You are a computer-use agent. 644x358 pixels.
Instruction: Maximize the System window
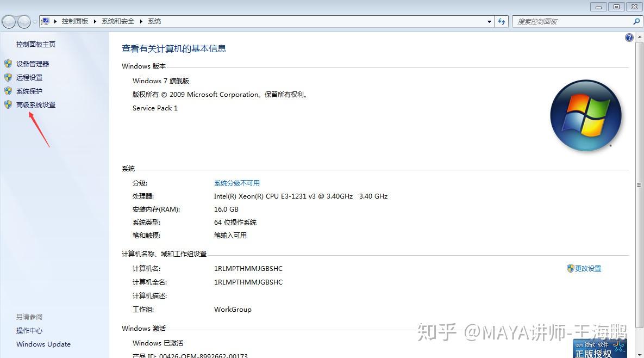[x=616, y=7]
